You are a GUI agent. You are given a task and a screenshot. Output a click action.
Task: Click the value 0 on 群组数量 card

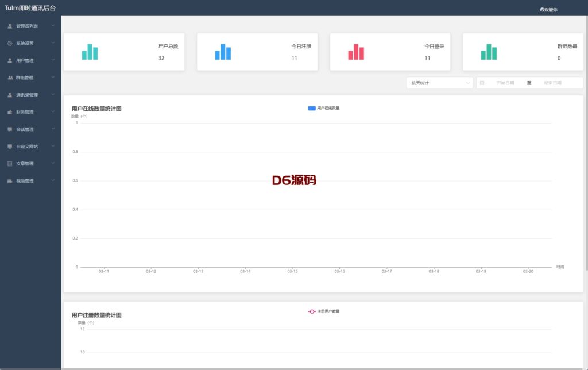pos(559,58)
